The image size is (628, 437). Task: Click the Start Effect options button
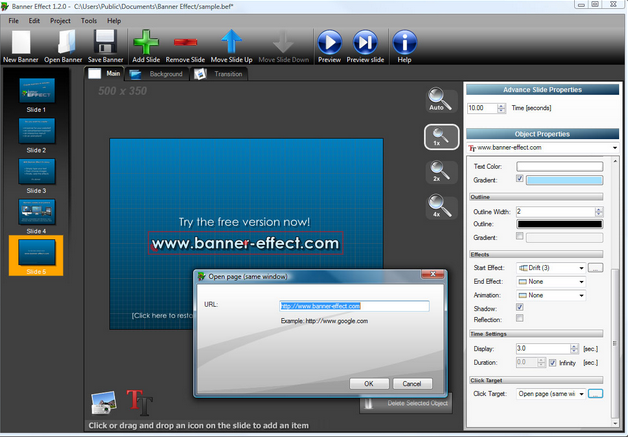click(x=596, y=268)
